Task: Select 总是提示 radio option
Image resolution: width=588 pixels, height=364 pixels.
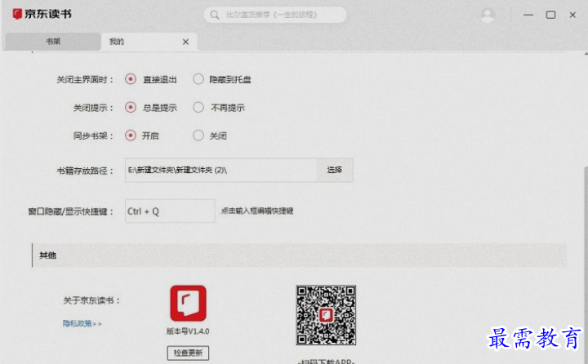Action: point(131,108)
